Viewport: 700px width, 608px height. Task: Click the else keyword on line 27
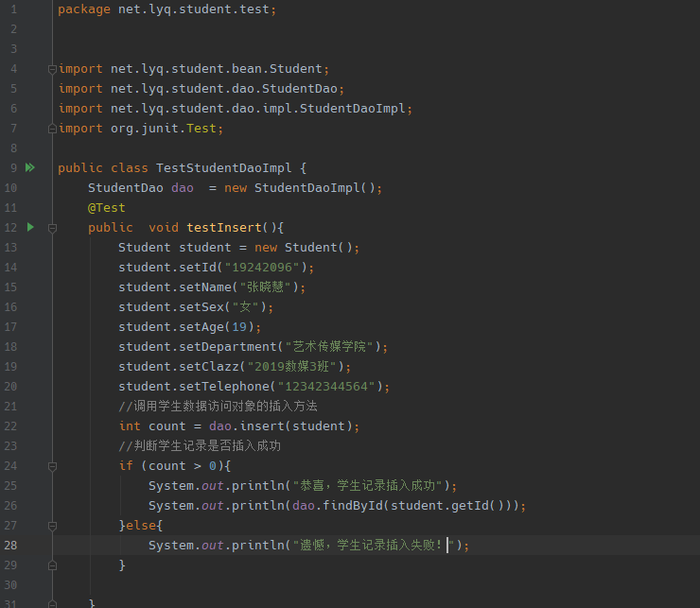pyautogui.click(x=141, y=526)
